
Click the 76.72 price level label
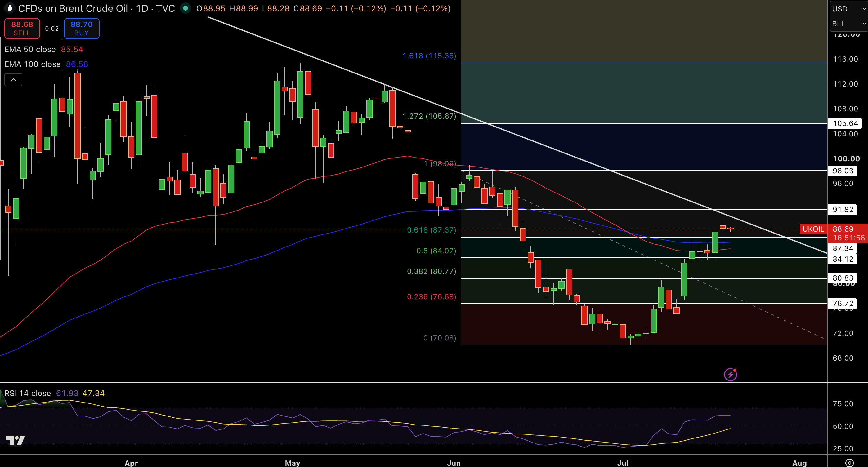pyautogui.click(x=842, y=303)
